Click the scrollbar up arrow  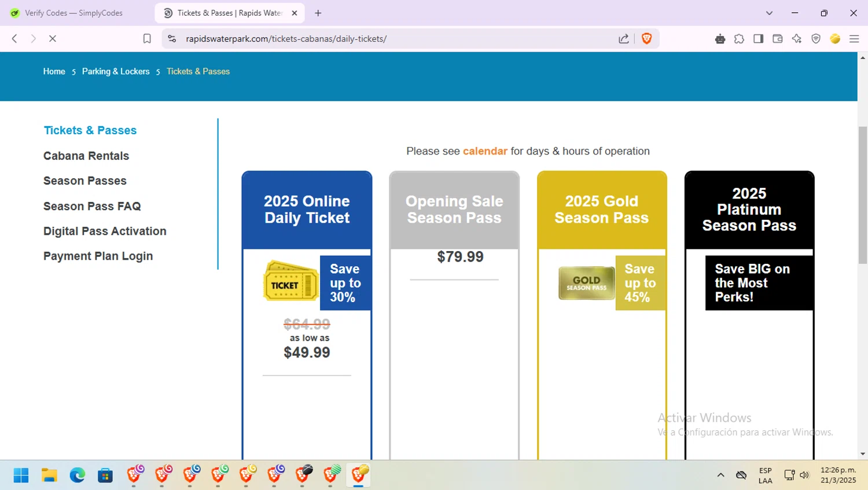[863, 57]
